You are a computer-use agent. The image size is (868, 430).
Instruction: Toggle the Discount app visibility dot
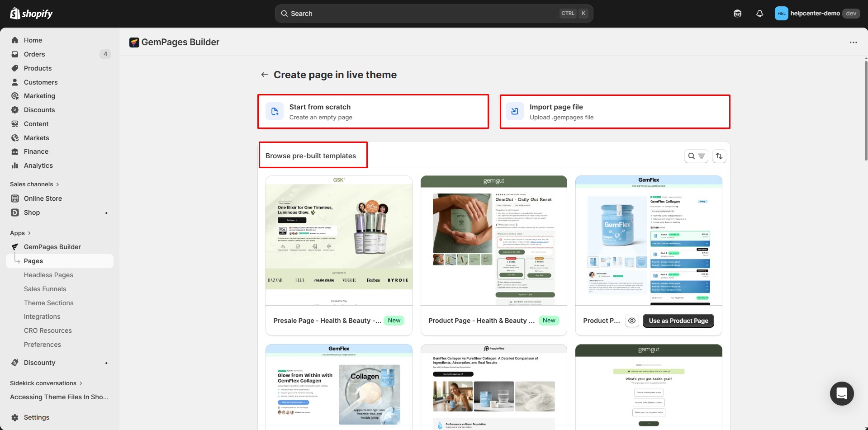pos(106,363)
